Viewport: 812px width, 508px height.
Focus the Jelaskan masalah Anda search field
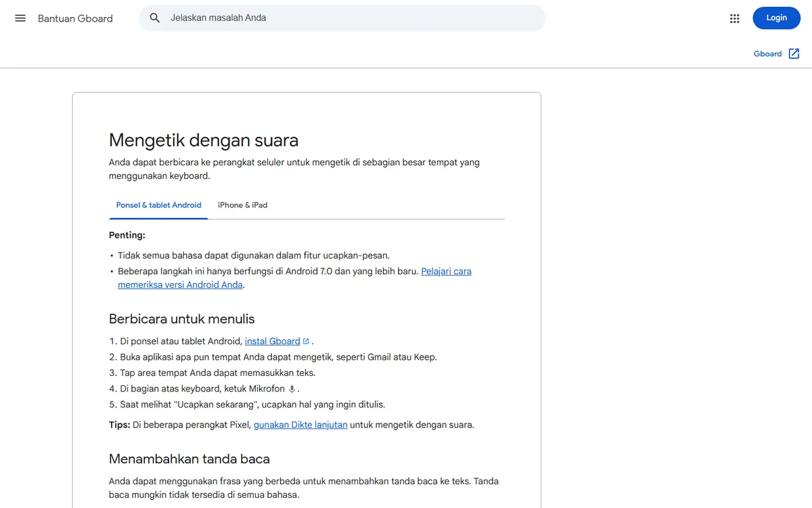click(342, 18)
